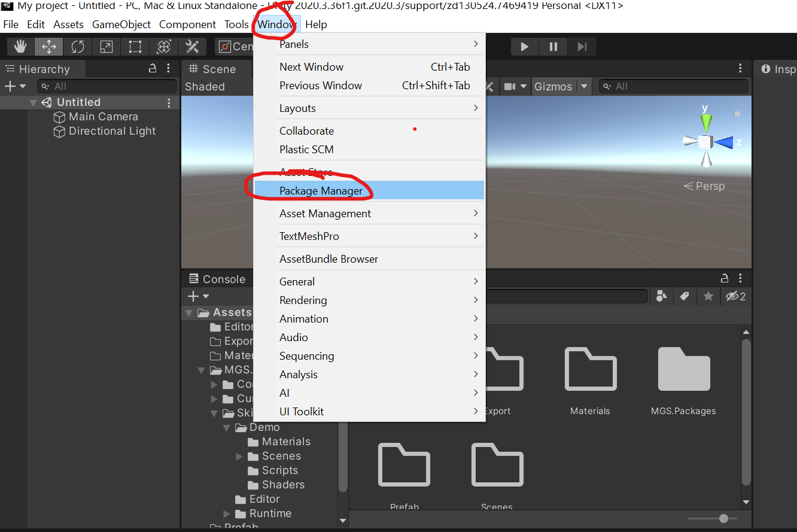Expand the UI Toolkit submenu
The width and height of the screenshot is (797, 532).
[x=369, y=412]
